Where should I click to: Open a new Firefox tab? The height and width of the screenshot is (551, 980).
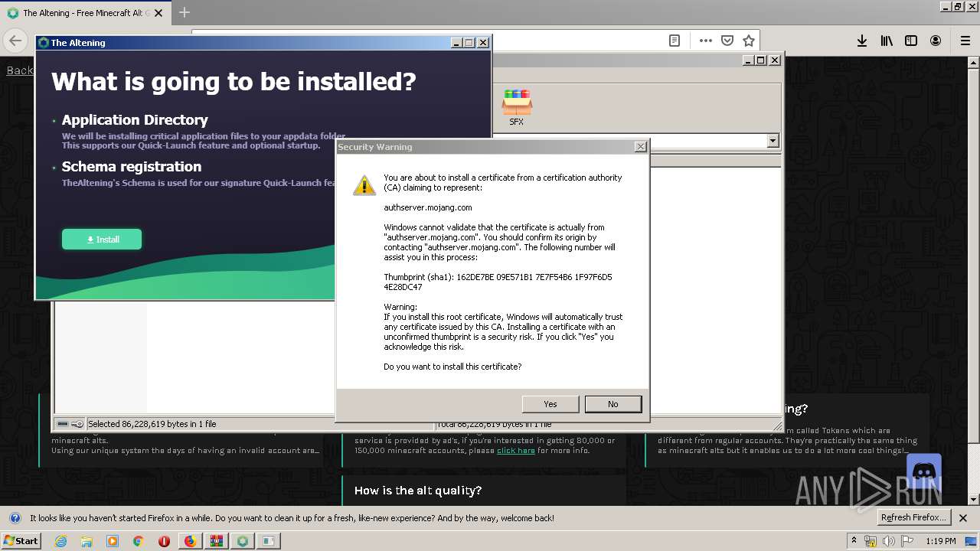tap(185, 12)
